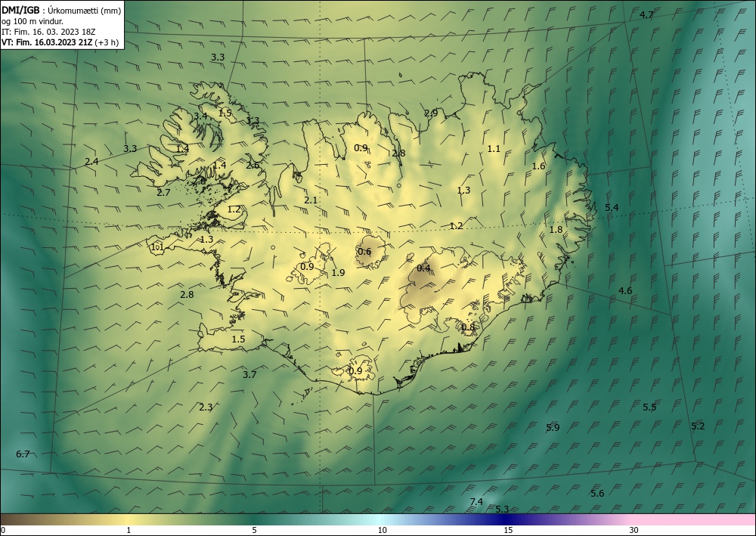Click the 2.3 precipitation value
756x536 pixels.
[206, 407]
